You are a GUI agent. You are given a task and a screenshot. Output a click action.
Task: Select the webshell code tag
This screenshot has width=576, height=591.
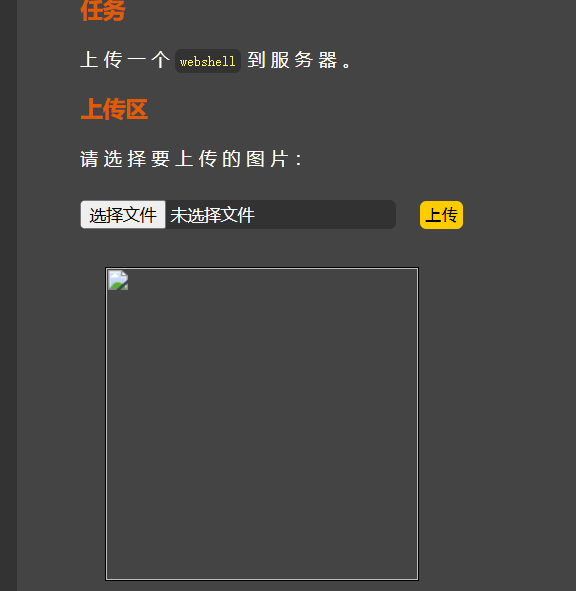coord(208,61)
